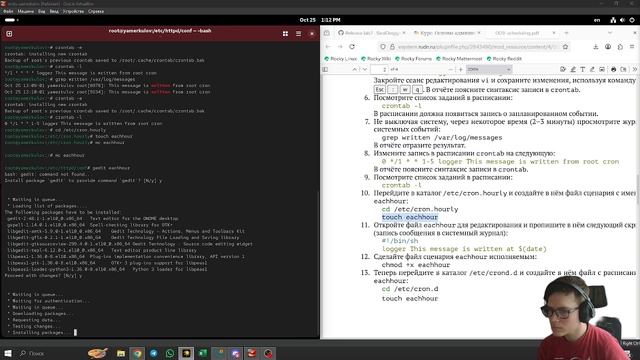Open VirtualBox Машина menu
Screen dimensions: 640x360
pyautogui.click(x=26, y=11)
